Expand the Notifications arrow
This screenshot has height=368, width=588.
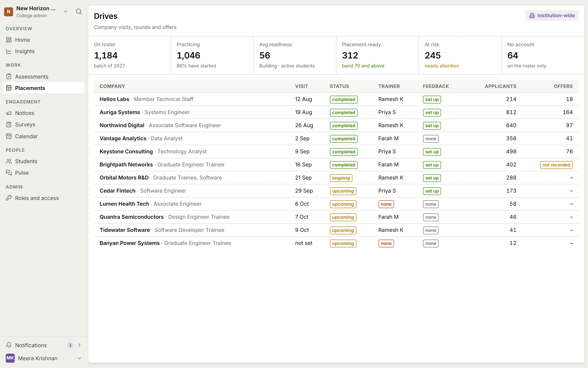[x=79, y=345]
